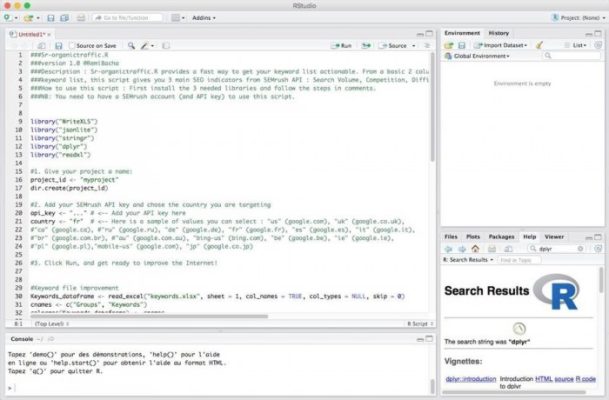Open Help topic in a new window

click(508, 249)
